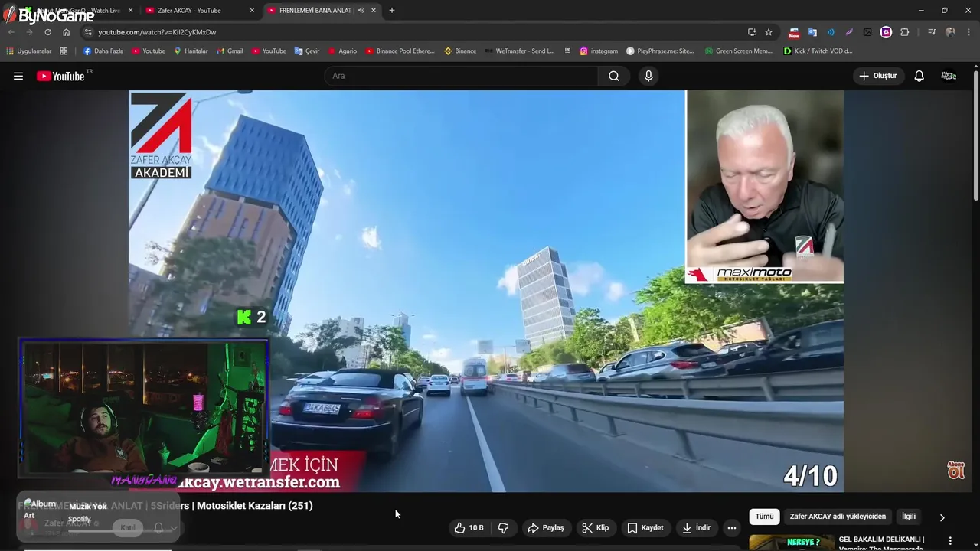The width and height of the screenshot is (980, 551).
Task: Click the Abone Ol watermark on video
Action: click(955, 470)
